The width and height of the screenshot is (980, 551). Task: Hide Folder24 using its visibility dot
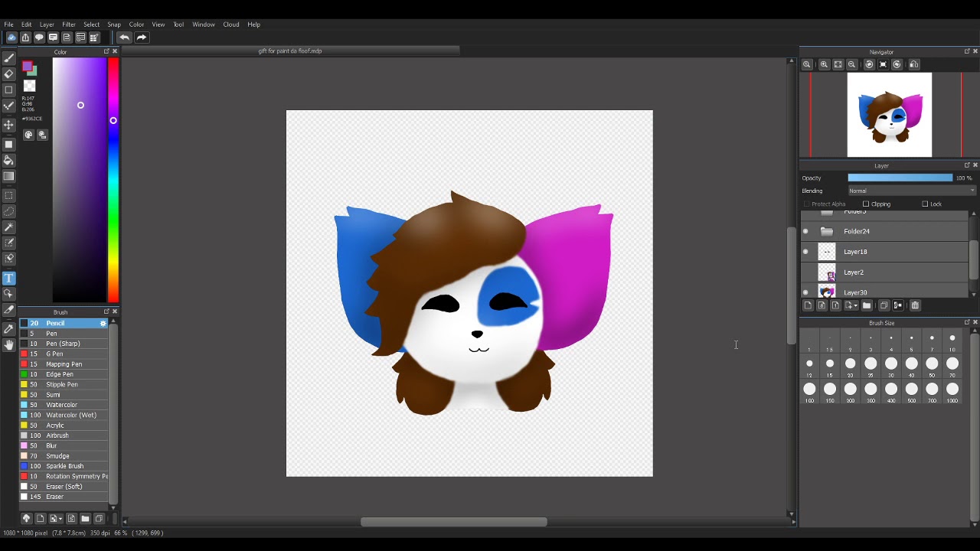pyautogui.click(x=805, y=231)
